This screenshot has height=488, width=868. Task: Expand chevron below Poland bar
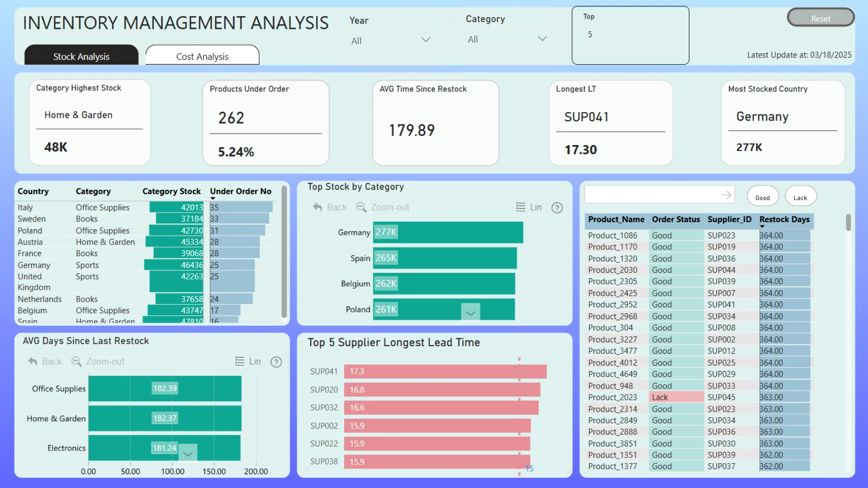point(471,313)
